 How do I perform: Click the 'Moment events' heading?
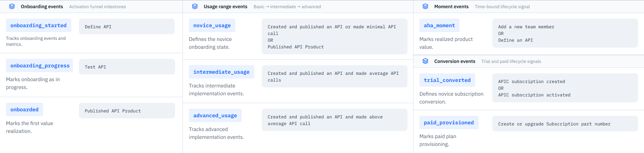click(451, 7)
